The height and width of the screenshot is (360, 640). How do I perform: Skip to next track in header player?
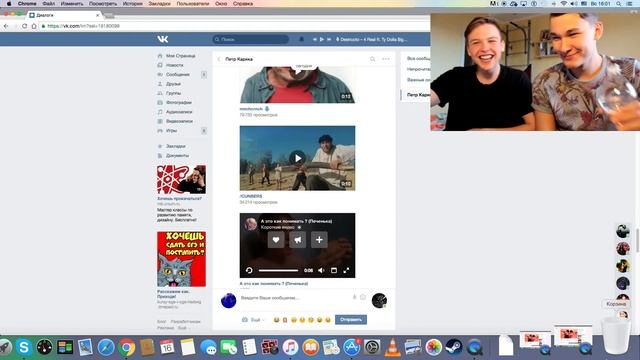coord(329,39)
